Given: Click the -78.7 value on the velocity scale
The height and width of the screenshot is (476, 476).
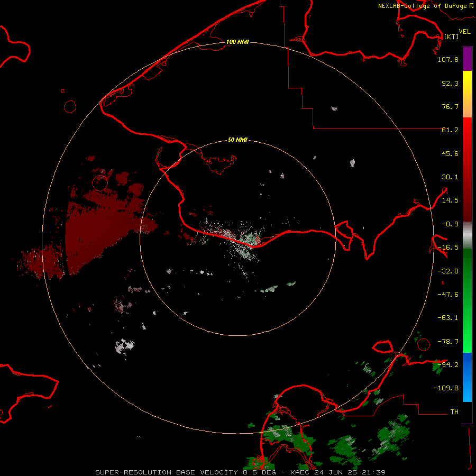Looking at the screenshot, I should [x=448, y=342].
